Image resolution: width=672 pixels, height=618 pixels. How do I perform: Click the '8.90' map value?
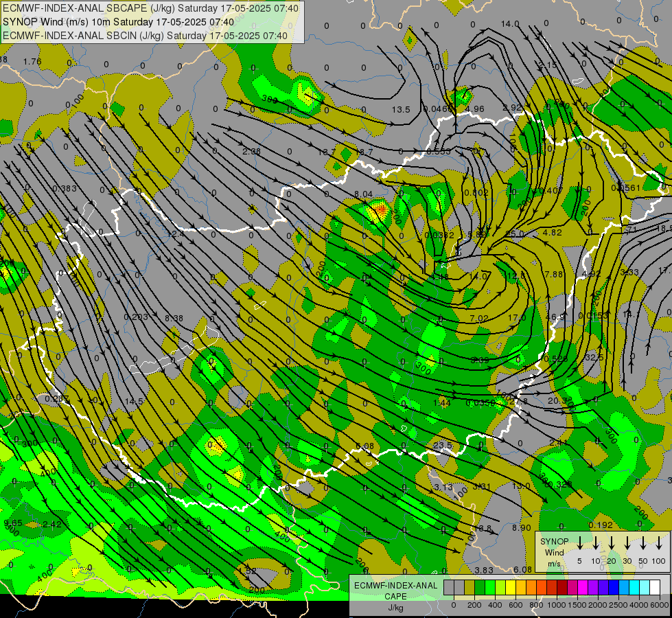522,528
